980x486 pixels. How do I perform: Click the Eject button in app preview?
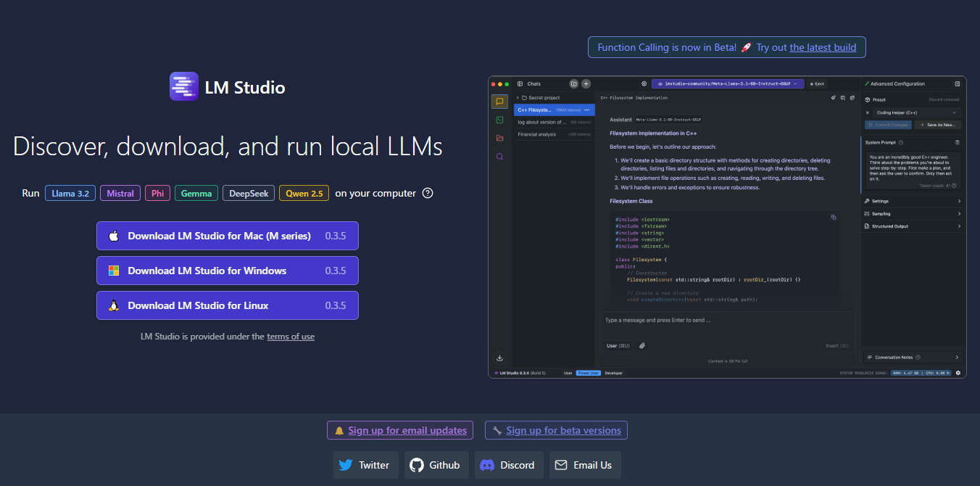click(818, 84)
